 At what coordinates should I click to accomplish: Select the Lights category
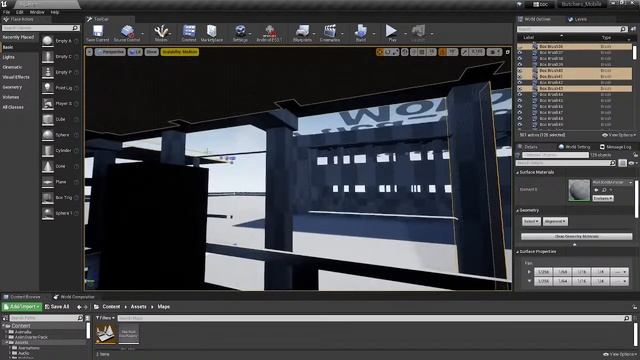coord(9,57)
